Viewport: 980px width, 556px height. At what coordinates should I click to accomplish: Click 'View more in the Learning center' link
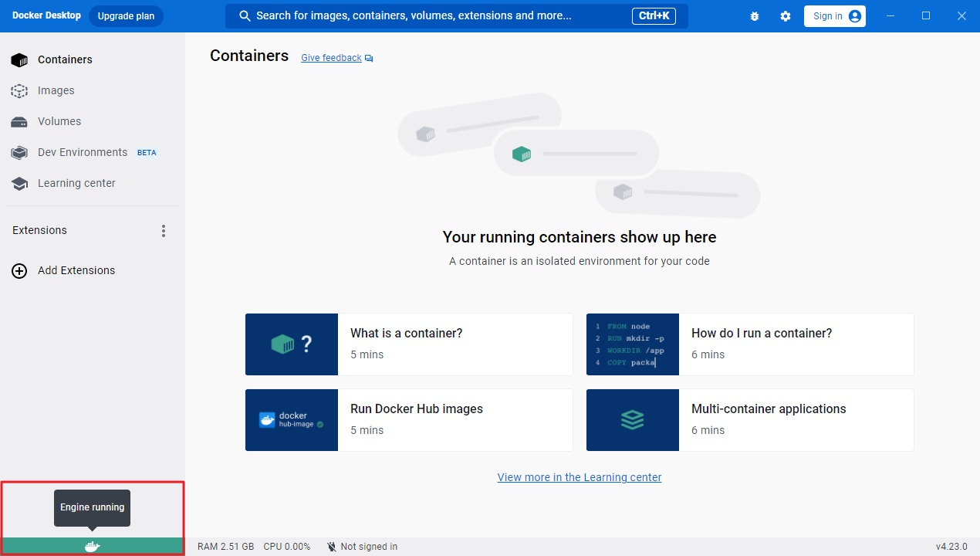(x=580, y=477)
